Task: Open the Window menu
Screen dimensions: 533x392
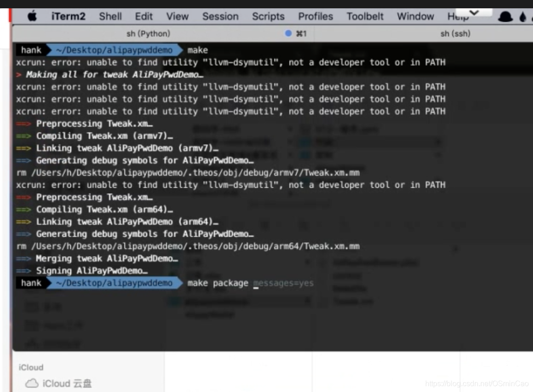Action: (x=415, y=16)
